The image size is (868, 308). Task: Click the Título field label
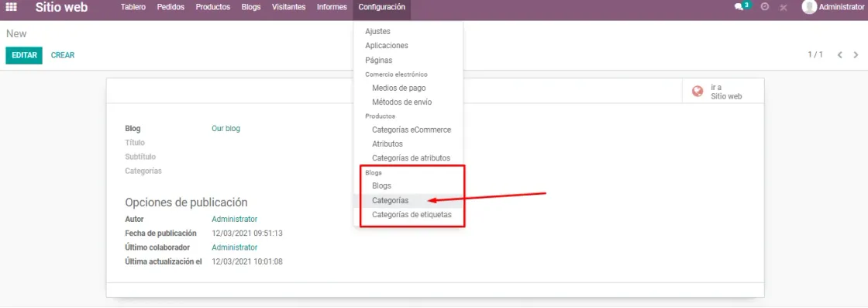135,143
